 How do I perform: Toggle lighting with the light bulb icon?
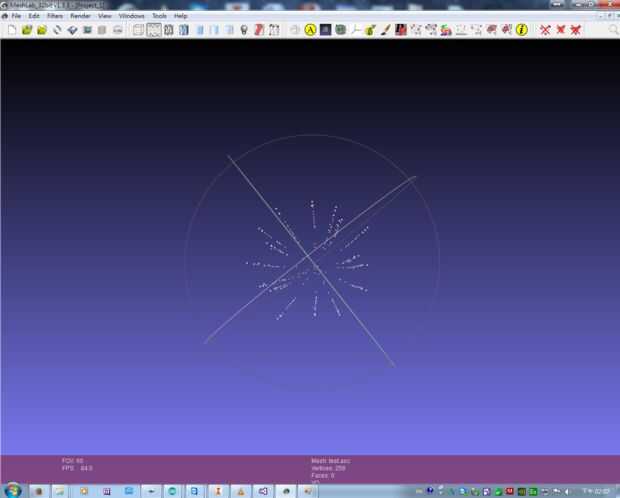point(244,30)
